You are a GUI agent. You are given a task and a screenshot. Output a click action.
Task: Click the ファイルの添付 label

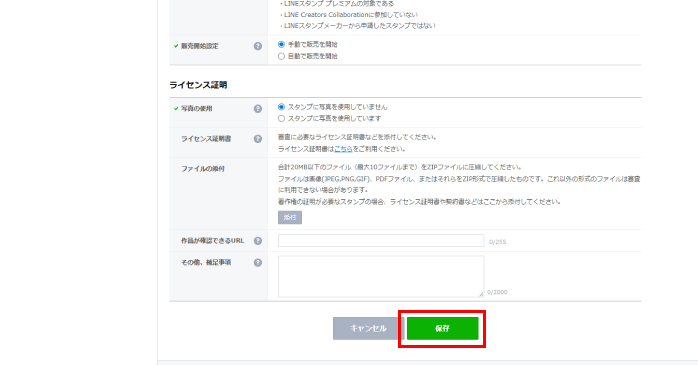[203, 169]
